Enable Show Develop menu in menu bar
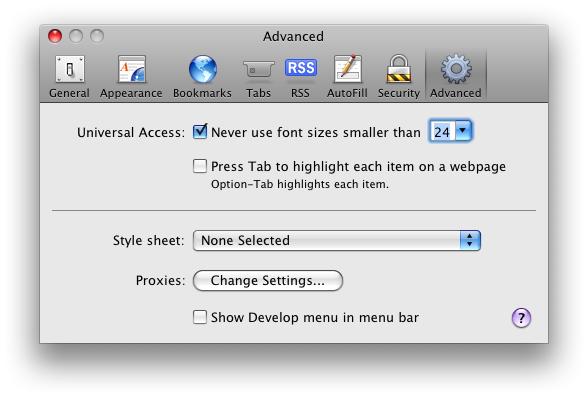 tap(200, 317)
